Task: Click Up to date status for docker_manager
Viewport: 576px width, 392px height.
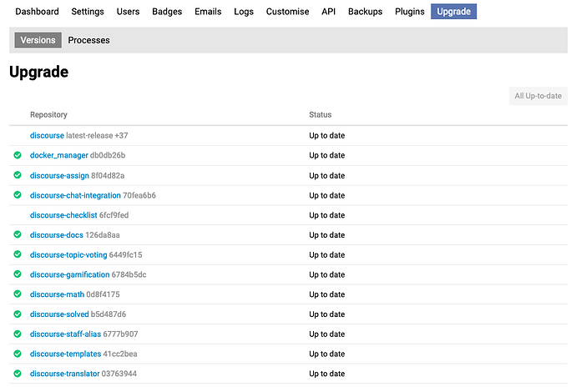Action: coord(327,155)
